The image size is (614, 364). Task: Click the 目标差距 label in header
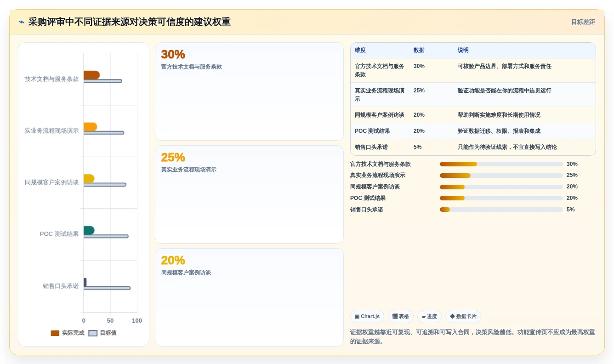click(x=583, y=22)
